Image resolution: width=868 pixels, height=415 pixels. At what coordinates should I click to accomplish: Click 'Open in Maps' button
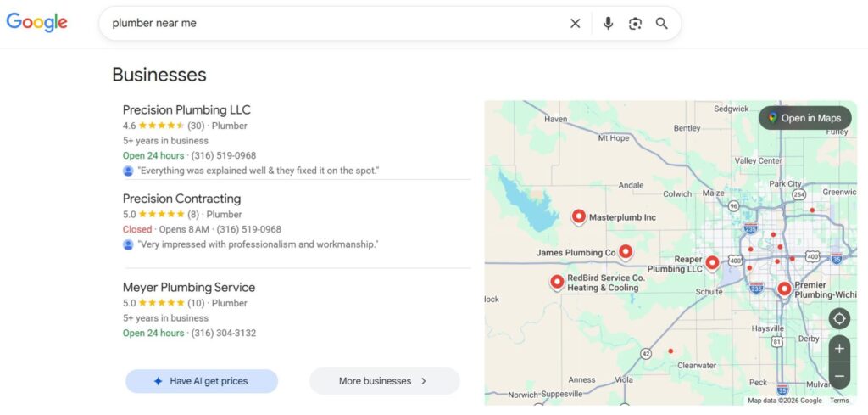[805, 118]
